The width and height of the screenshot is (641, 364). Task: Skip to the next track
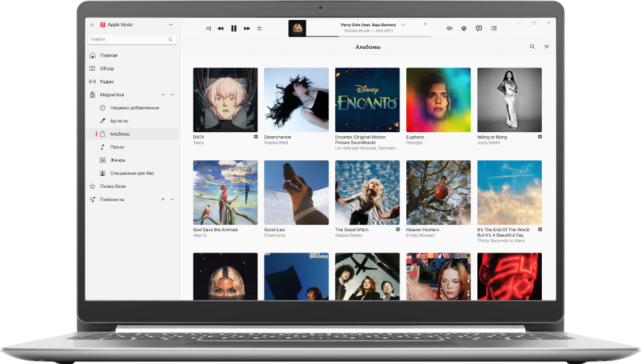(247, 29)
